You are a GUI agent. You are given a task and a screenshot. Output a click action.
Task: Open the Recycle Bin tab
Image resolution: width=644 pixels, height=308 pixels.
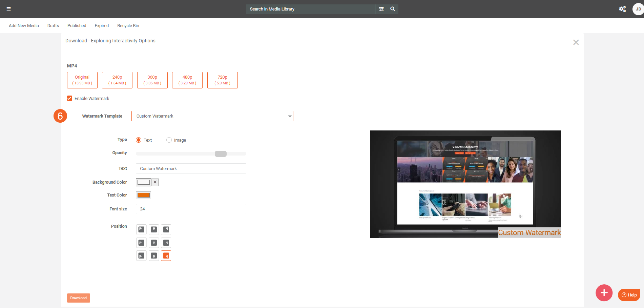[x=128, y=26]
